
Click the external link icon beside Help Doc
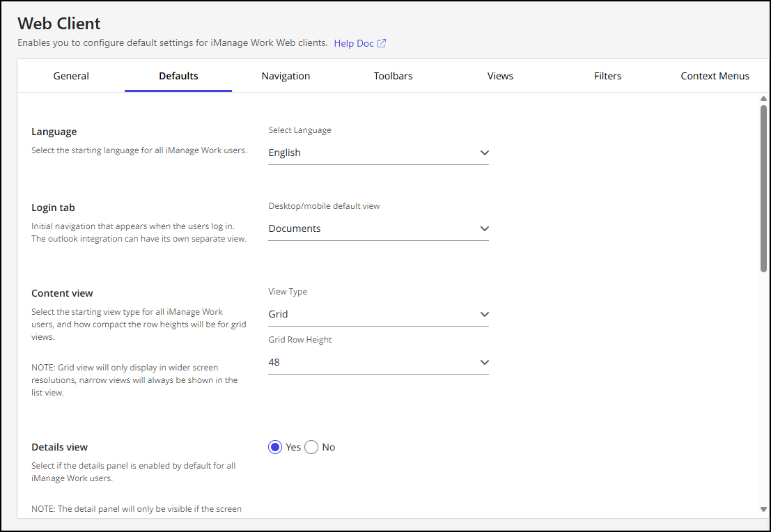coord(382,43)
